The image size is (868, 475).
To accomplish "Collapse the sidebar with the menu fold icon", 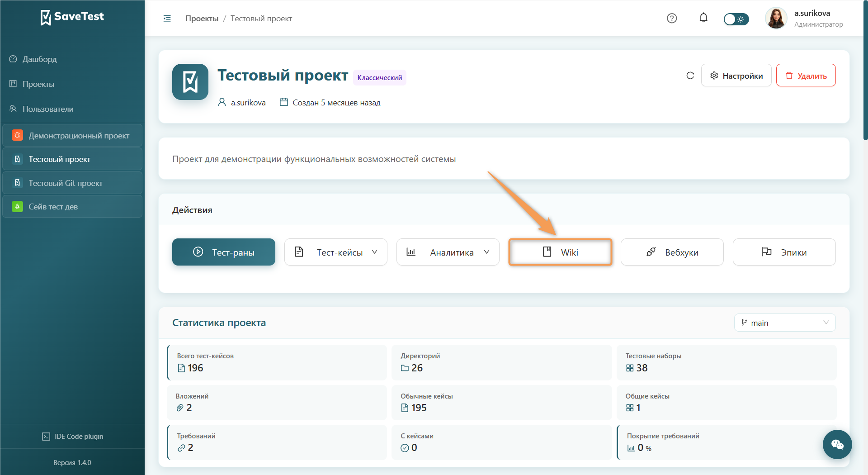I will tap(167, 19).
